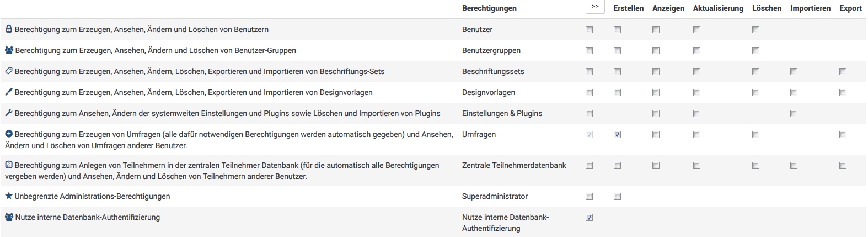
Task: Click the tag icon for Beschriftungs-Sets
Action: click(x=9, y=71)
